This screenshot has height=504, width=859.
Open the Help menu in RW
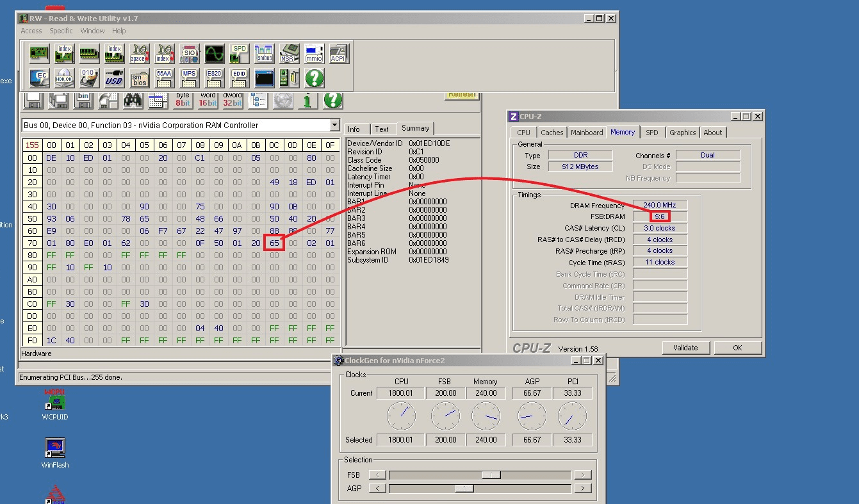pos(119,31)
